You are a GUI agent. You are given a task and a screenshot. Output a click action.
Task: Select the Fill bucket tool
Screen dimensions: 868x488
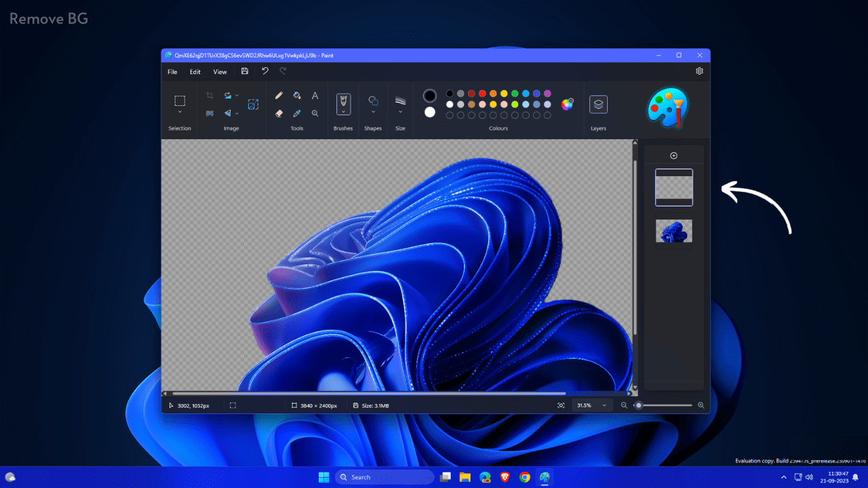[x=297, y=96]
